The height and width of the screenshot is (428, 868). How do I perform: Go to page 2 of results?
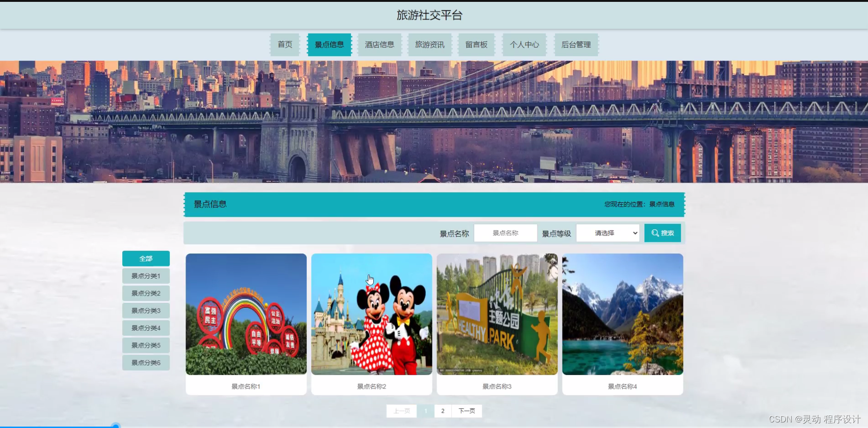pyautogui.click(x=443, y=411)
